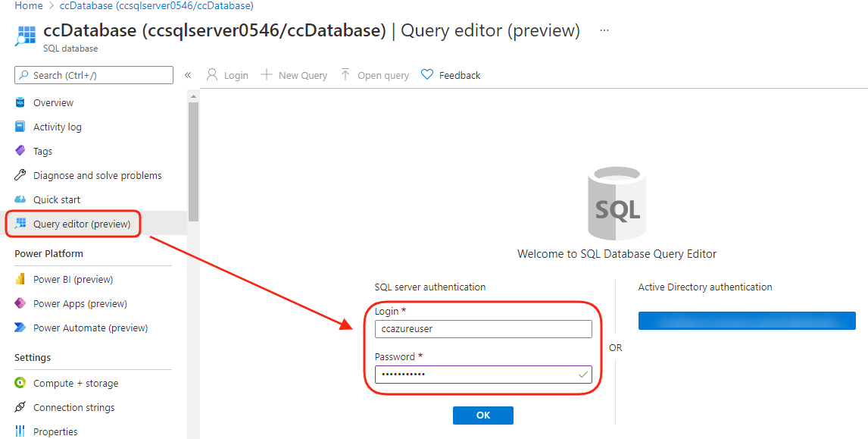Viewport: 868px width, 439px height.
Task: Open Quick start in the sidebar
Action: pos(57,199)
